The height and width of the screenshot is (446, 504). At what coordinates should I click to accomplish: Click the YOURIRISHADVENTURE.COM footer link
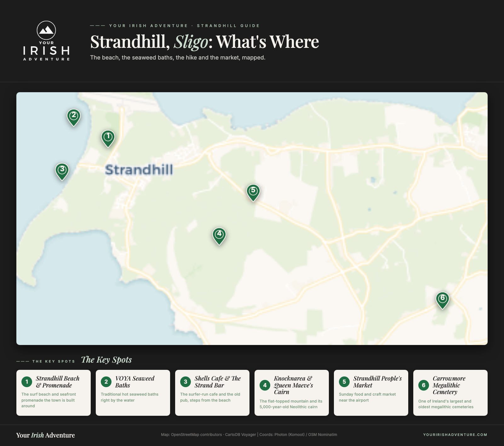(x=455, y=435)
